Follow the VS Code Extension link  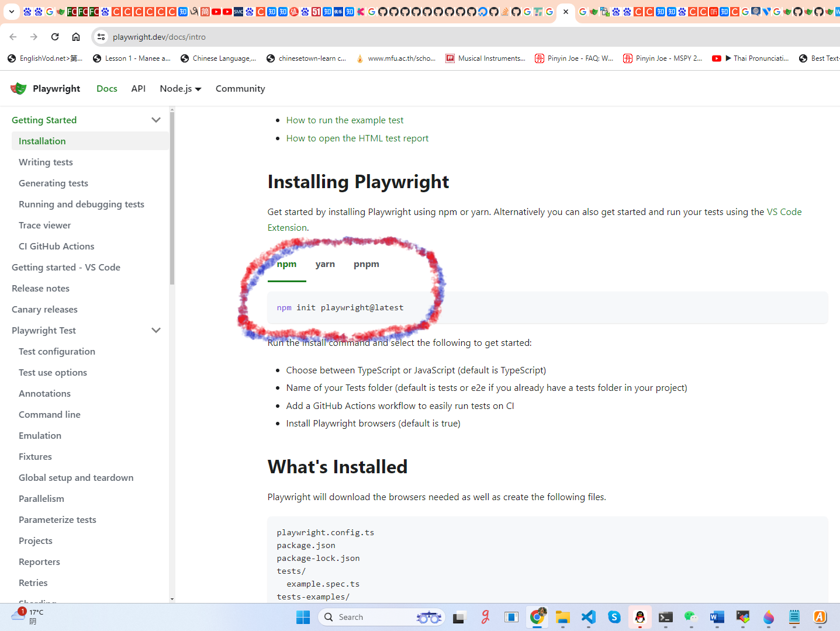click(x=784, y=212)
